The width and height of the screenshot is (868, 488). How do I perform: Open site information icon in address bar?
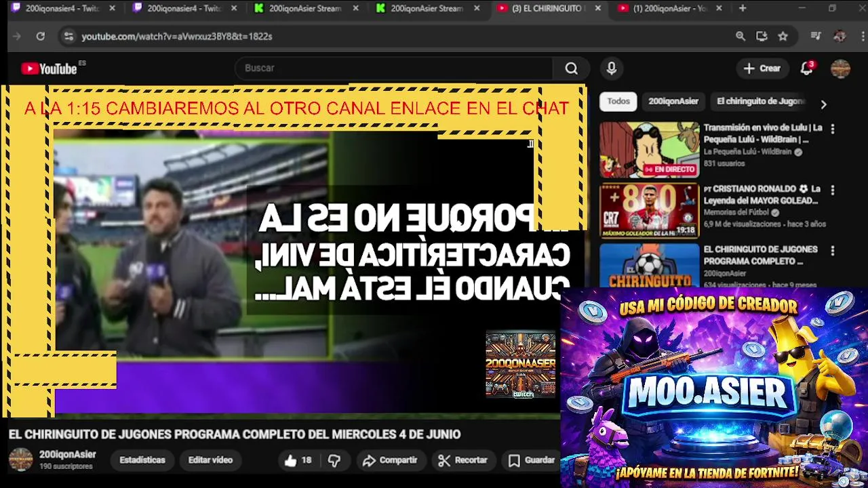(68, 37)
